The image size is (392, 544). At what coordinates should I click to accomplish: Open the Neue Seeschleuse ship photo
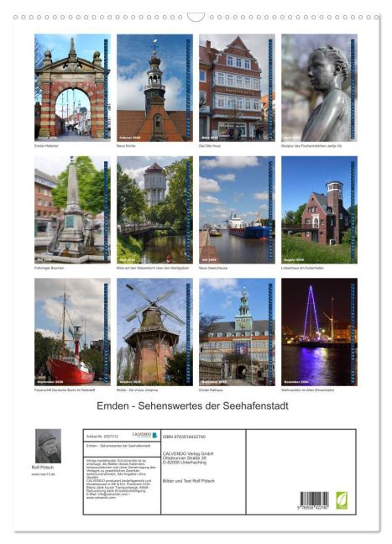pos(237,210)
